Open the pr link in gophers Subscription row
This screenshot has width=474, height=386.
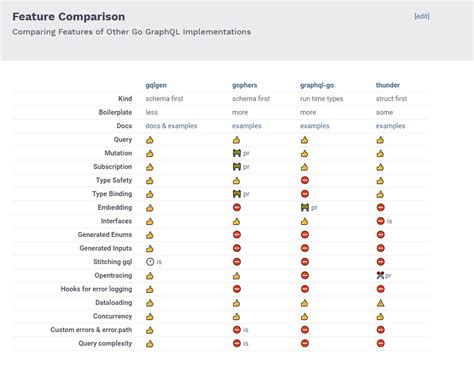pyautogui.click(x=246, y=167)
